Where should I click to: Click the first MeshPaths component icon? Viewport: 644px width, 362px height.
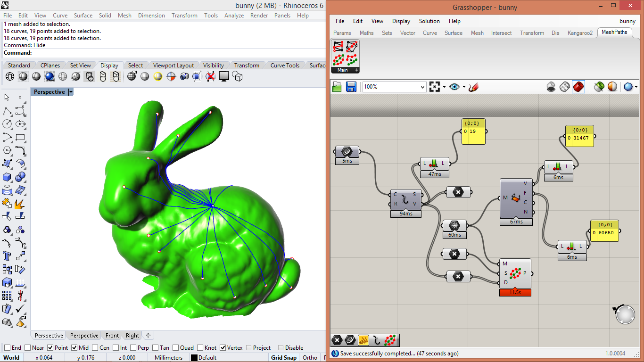coord(339,46)
